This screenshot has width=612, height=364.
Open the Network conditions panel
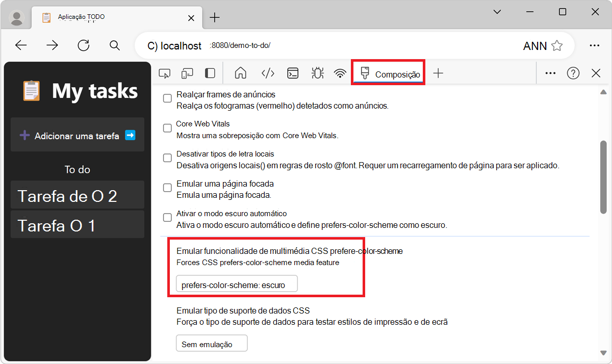click(340, 73)
